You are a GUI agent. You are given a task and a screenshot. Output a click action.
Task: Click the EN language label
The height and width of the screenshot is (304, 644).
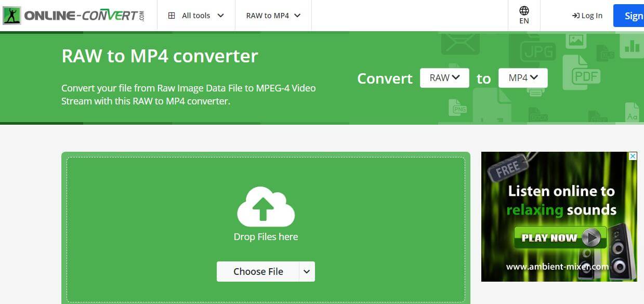pos(524,21)
